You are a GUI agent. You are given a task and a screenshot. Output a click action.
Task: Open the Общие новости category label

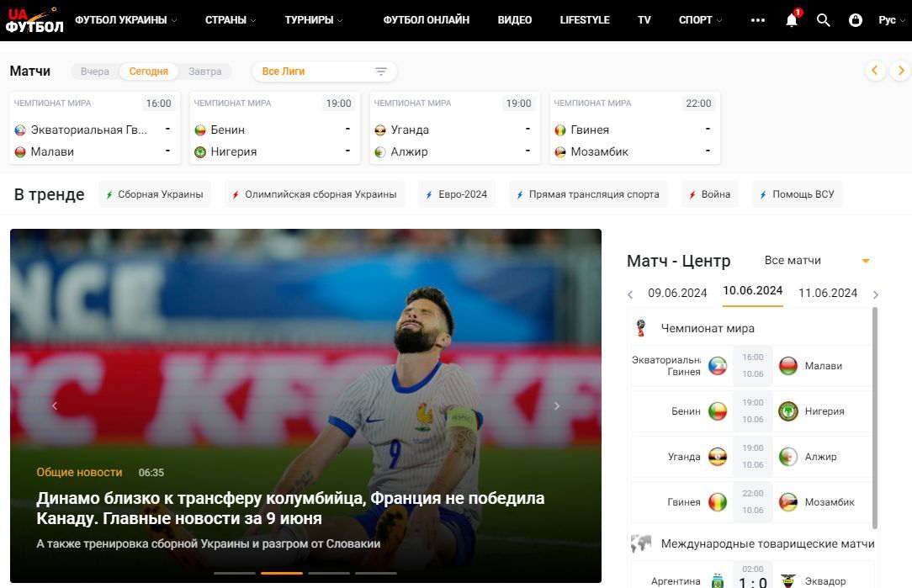pos(79,472)
